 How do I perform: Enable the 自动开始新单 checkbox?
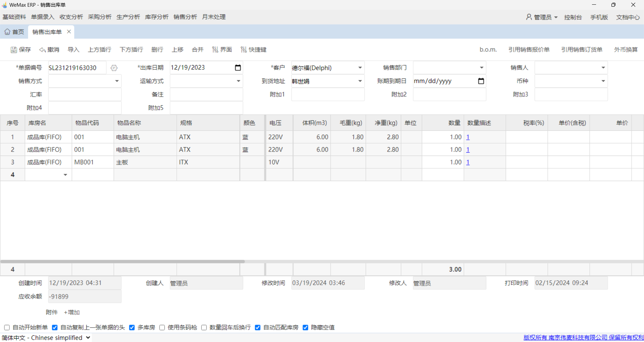tap(7, 328)
